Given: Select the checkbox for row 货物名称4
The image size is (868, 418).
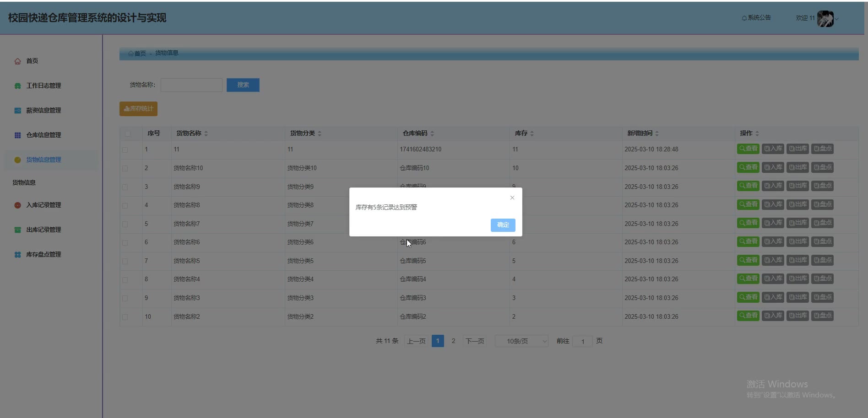Looking at the screenshot, I should [125, 280].
